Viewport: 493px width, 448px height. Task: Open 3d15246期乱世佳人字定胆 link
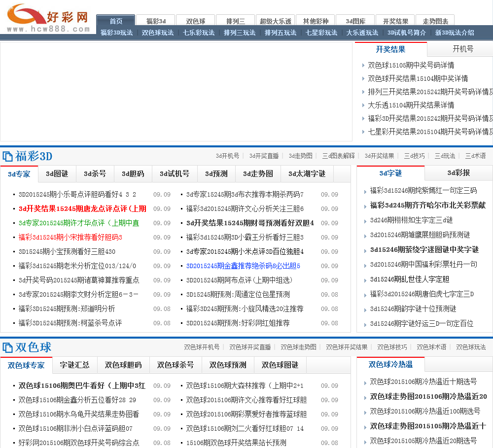409,279
